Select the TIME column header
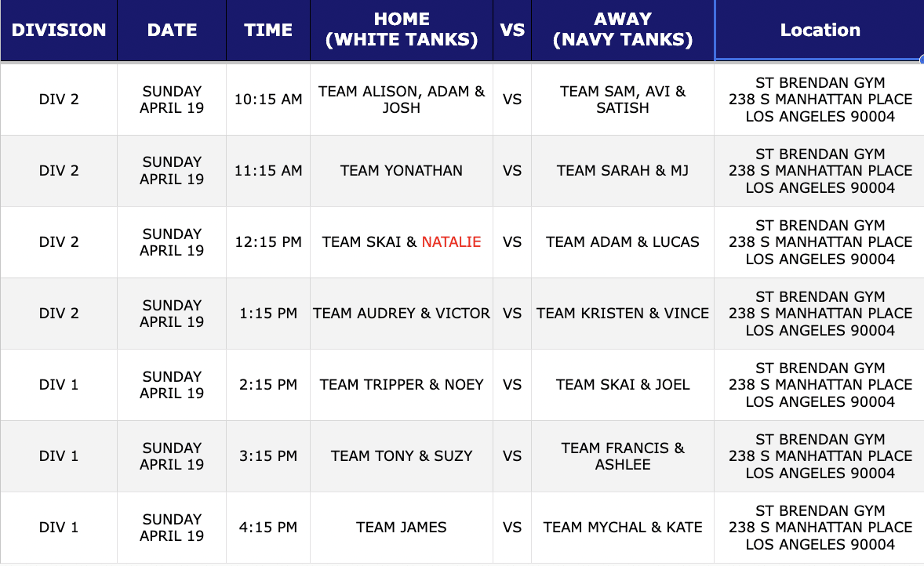 click(x=268, y=30)
